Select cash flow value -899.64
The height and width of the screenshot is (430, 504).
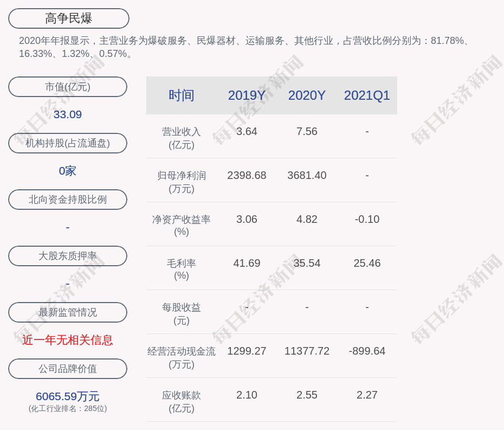tap(367, 351)
